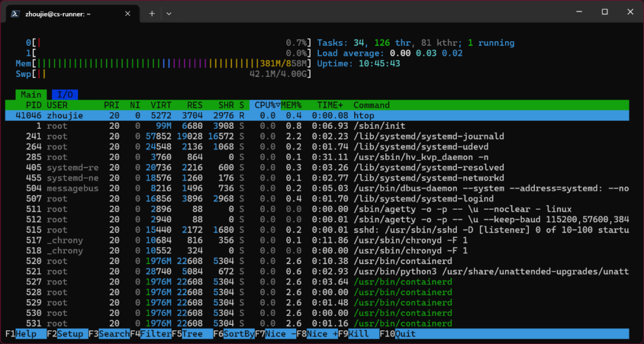
Task: Select the /sbin/init process row
Action: (x=179, y=126)
